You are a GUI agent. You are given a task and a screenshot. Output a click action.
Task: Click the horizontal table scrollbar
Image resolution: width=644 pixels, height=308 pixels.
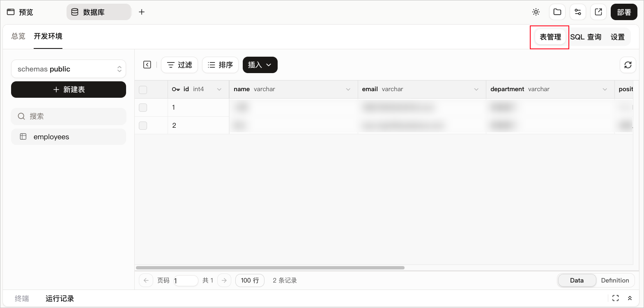(270, 268)
